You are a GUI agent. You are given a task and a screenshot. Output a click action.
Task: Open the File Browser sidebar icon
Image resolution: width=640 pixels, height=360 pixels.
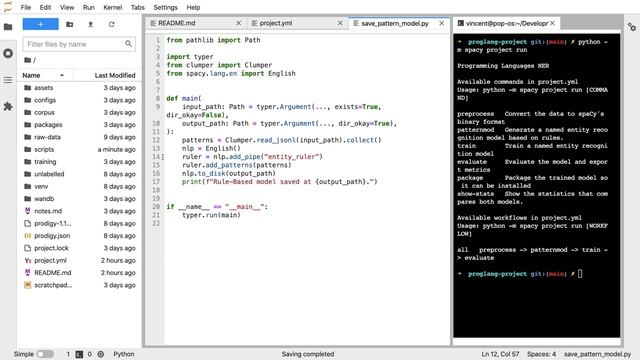(8, 27)
